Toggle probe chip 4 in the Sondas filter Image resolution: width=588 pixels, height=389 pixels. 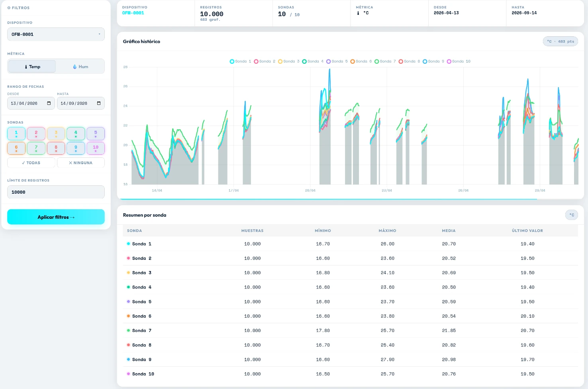pos(76,134)
